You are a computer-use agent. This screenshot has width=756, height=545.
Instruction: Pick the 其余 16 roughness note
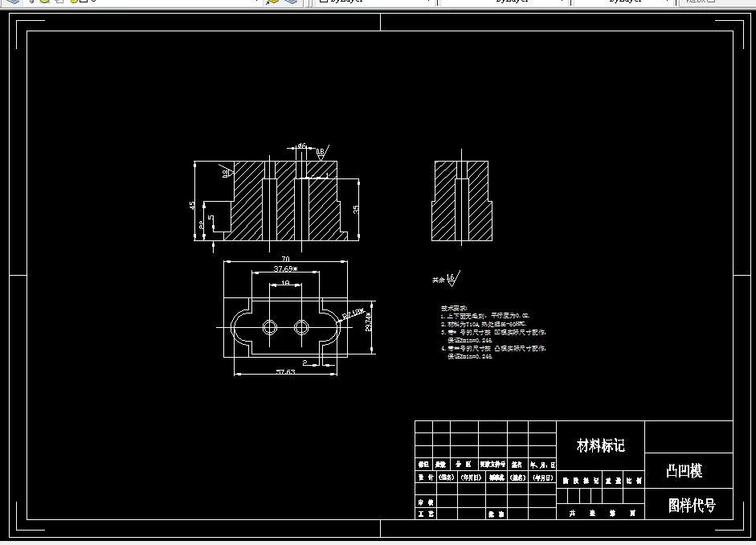446,279
